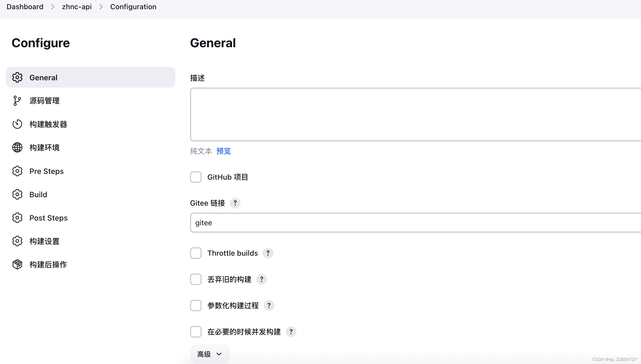
Task: Expand the 高级 advanced options
Action: 209,354
